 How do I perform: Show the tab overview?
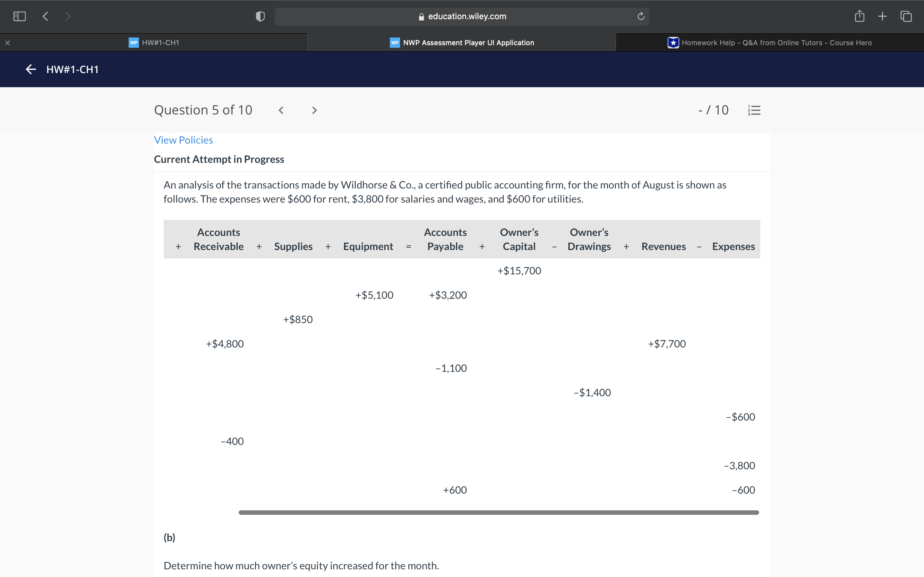[905, 16]
